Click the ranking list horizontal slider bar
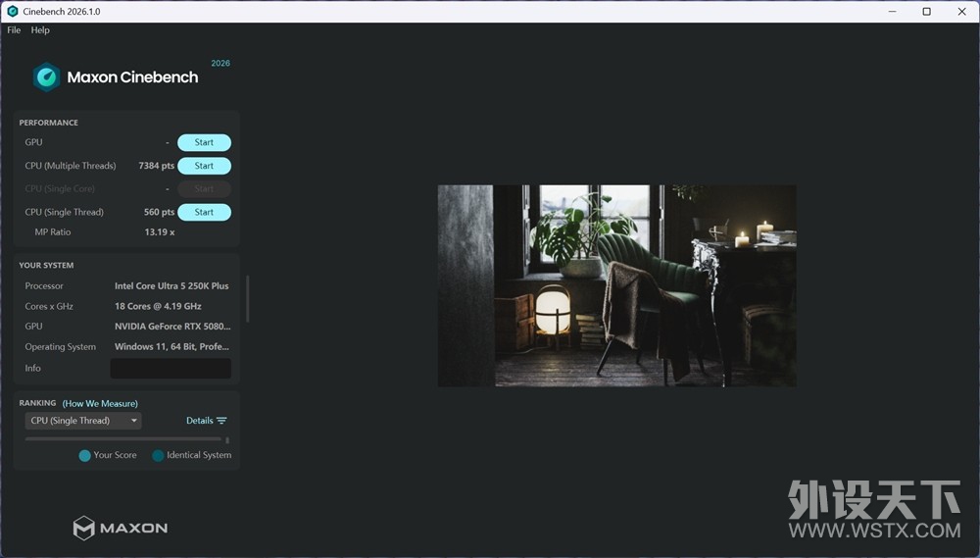980x558 pixels. (x=122, y=439)
